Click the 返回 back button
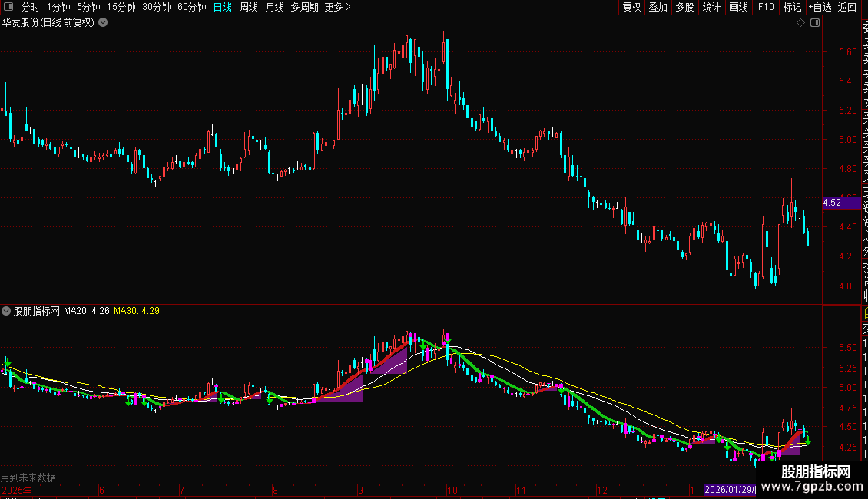 (847, 7)
